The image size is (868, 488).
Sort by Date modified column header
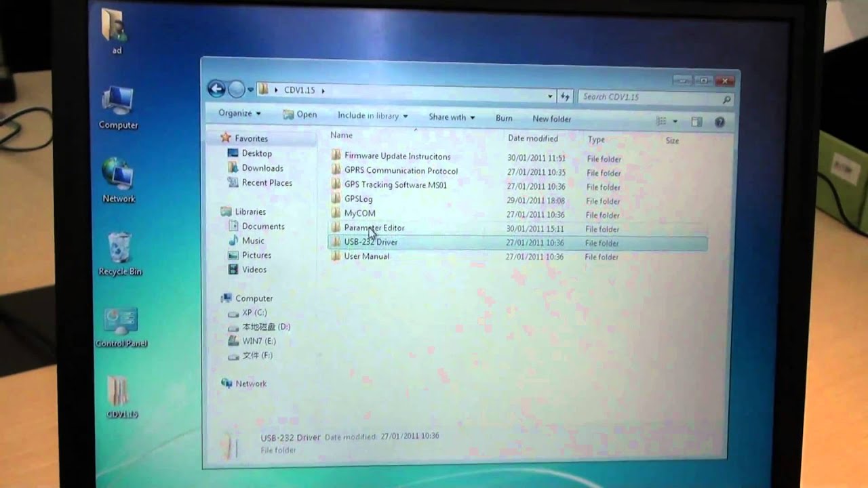point(533,138)
